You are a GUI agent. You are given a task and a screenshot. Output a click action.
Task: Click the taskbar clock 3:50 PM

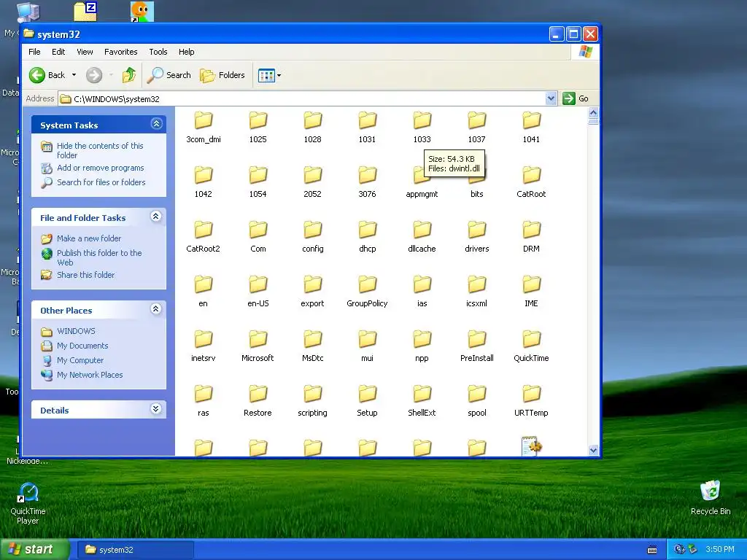pos(720,550)
